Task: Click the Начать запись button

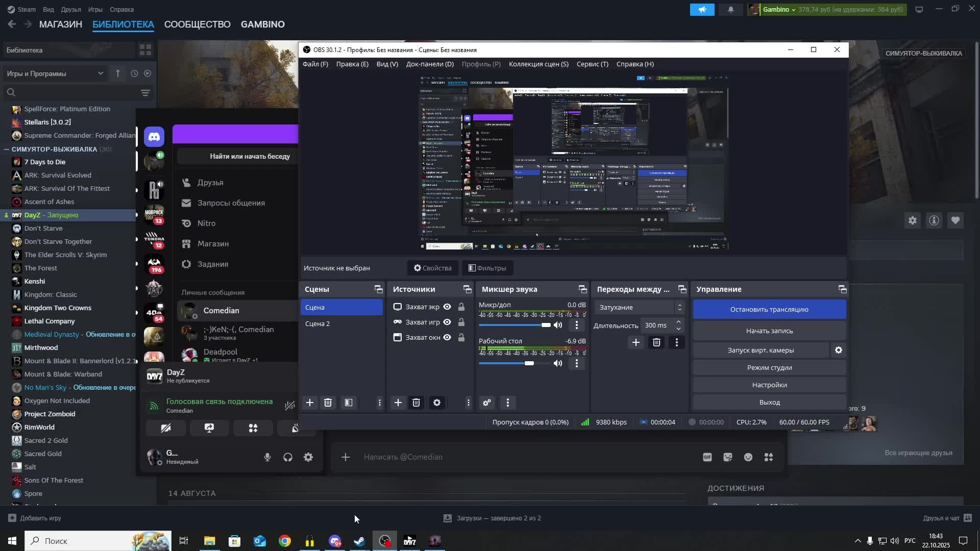Action: coord(769,331)
